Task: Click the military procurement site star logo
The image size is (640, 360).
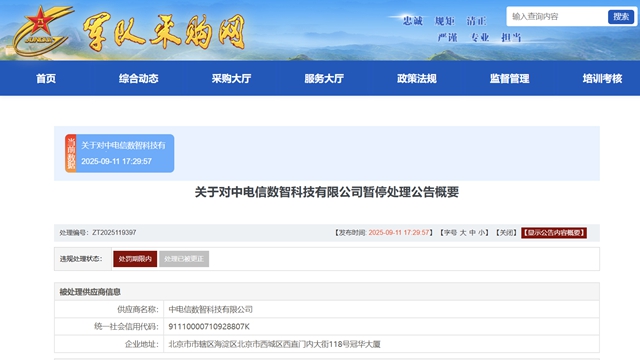Action: click(x=42, y=31)
